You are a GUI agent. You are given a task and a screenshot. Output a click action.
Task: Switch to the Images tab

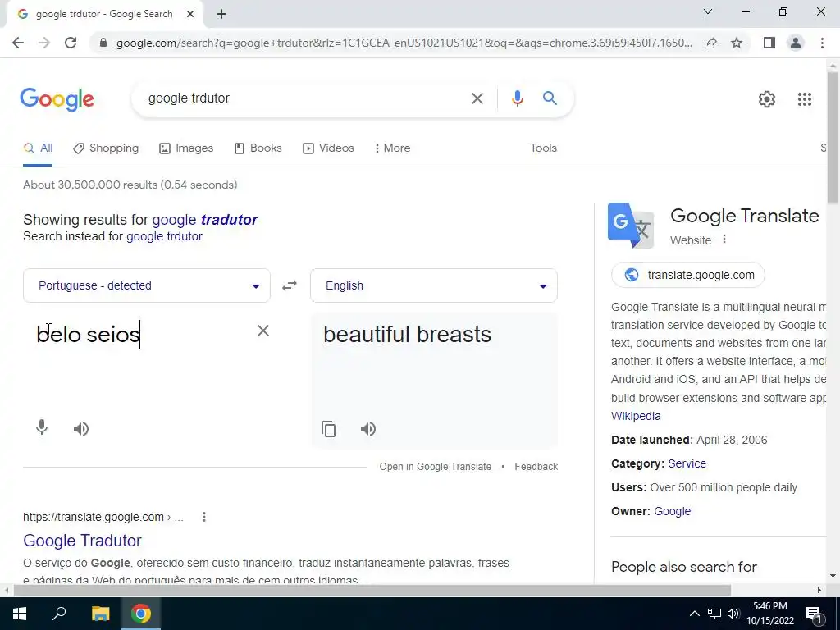[x=186, y=148]
